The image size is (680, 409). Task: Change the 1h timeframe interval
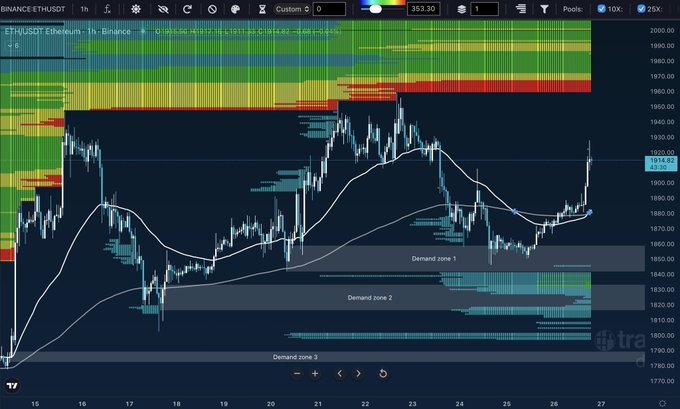(84, 9)
